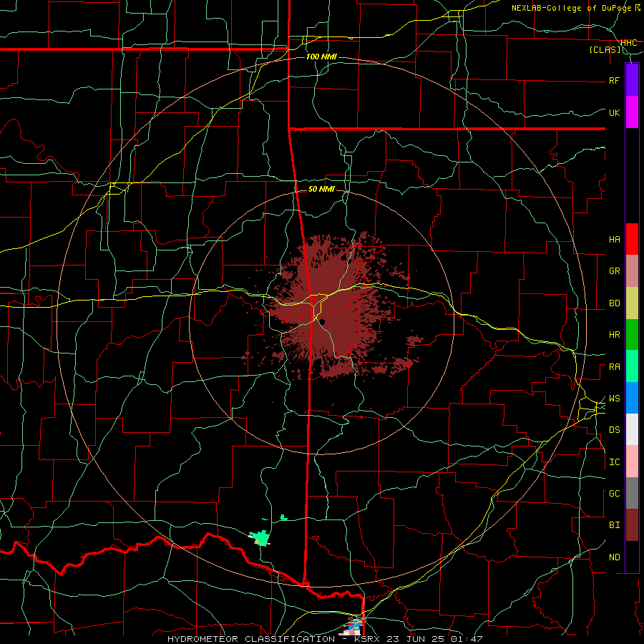
Task: Click the GC gray legend swatch
Action: tap(632, 493)
